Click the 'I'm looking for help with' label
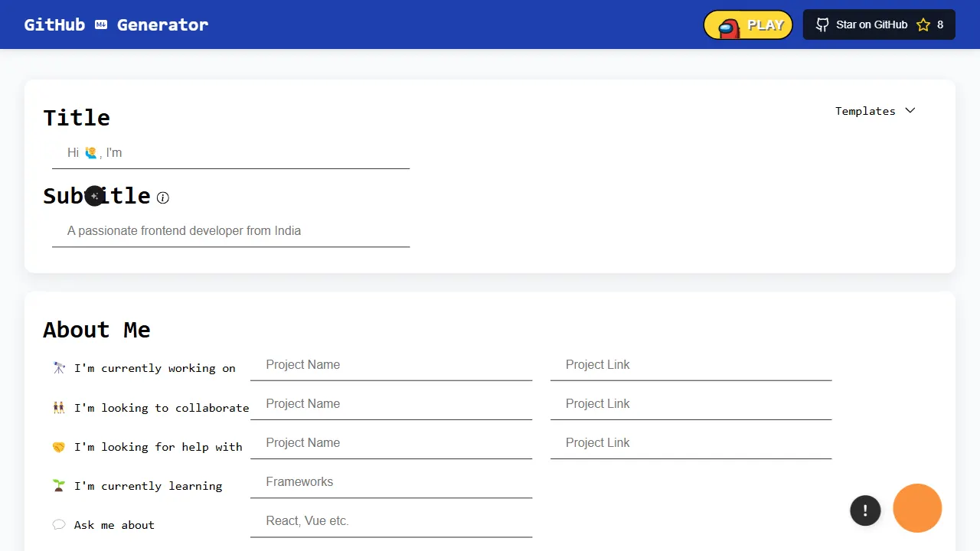 [158, 447]
